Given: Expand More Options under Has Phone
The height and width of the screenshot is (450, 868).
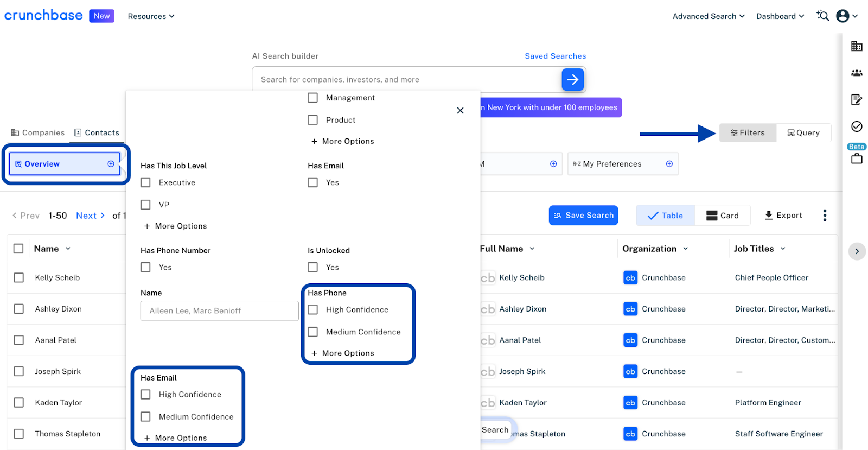Looking at the screenshot, I should tap(342, 353).
